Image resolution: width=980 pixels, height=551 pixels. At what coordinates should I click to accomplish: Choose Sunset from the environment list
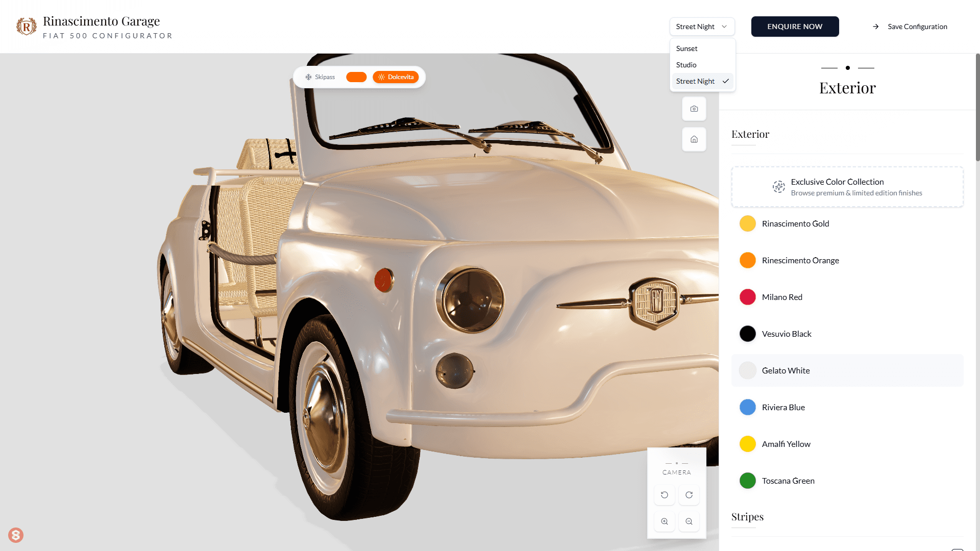click(x=687, y=48)
